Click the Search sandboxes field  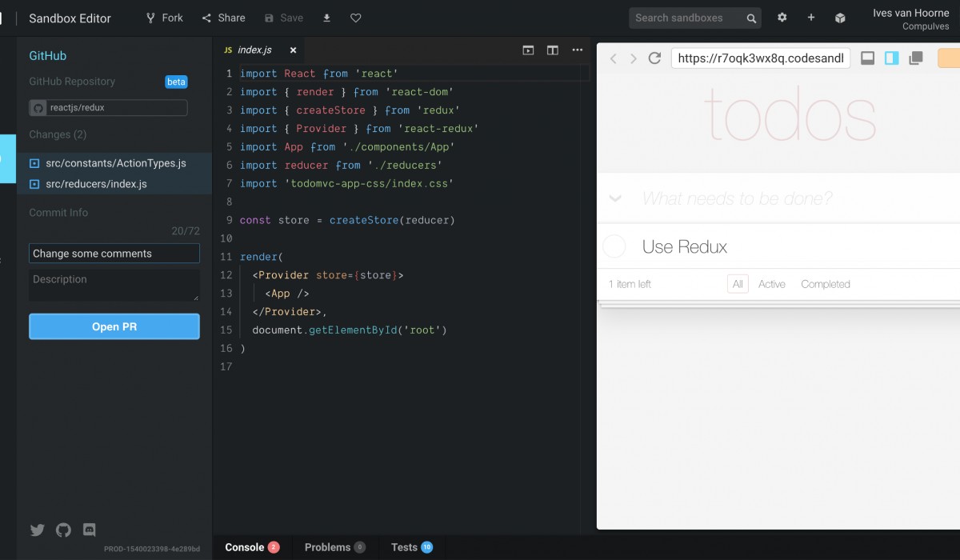click(694, 18)
